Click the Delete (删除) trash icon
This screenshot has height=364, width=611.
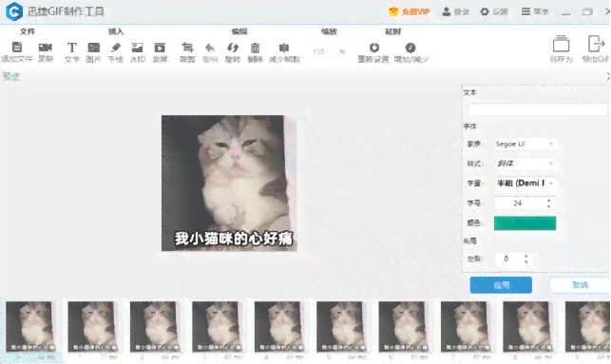(x=255, y=48)
